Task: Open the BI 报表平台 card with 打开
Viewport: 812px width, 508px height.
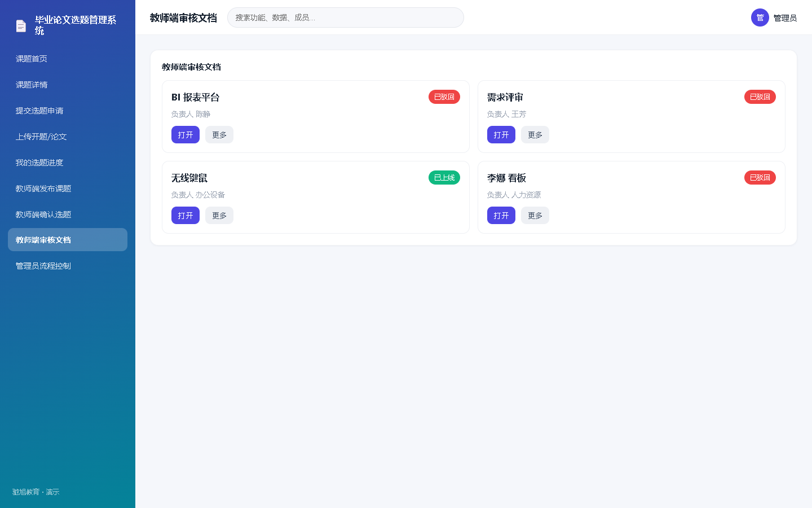Action: [186, 135]
